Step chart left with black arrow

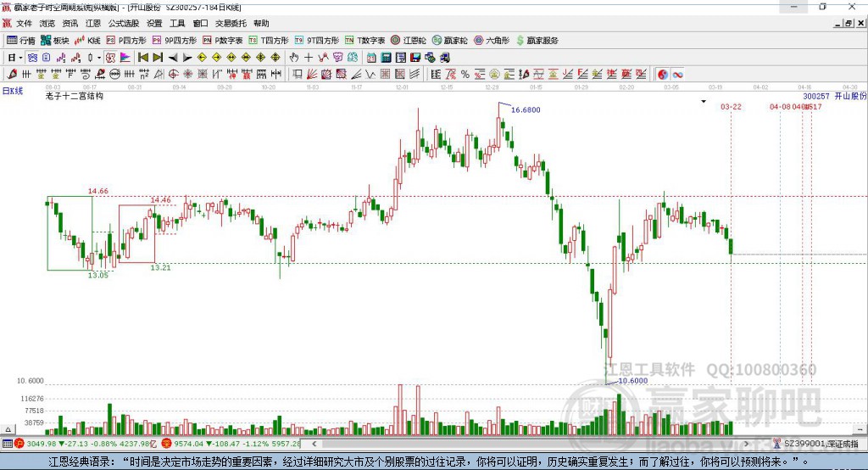(x=173, y=58)
